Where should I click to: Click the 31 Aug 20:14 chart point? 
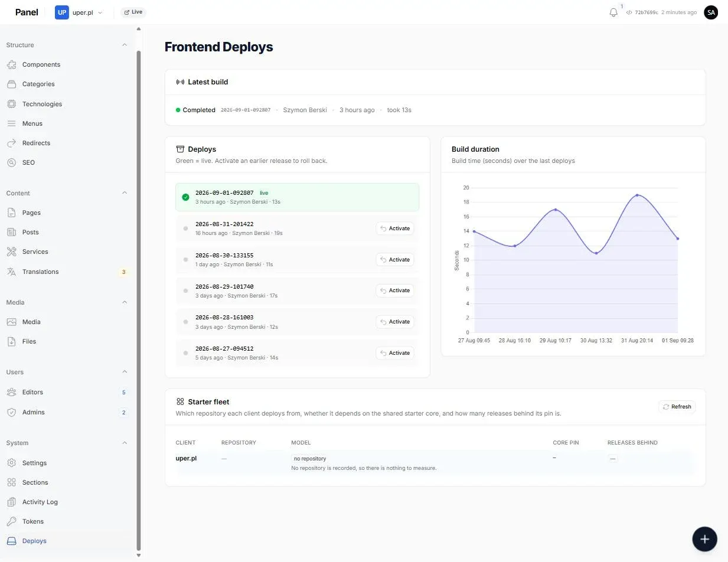pyautogui.click(x=637, y=195)
